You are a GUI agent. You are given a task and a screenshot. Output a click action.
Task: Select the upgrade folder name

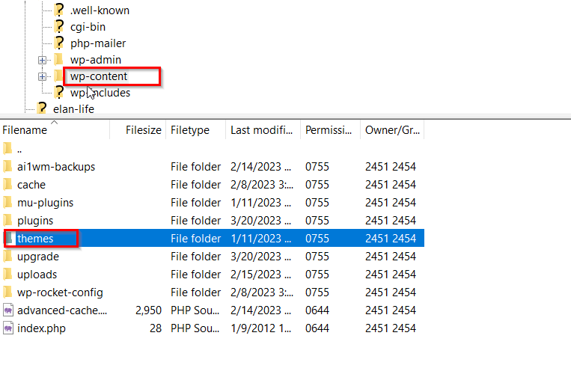coord(38,257)
